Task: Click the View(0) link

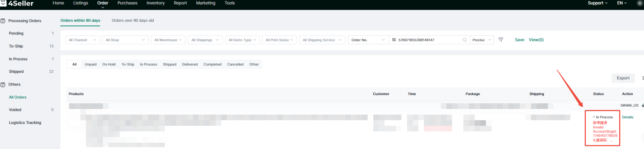Action: 536,40
